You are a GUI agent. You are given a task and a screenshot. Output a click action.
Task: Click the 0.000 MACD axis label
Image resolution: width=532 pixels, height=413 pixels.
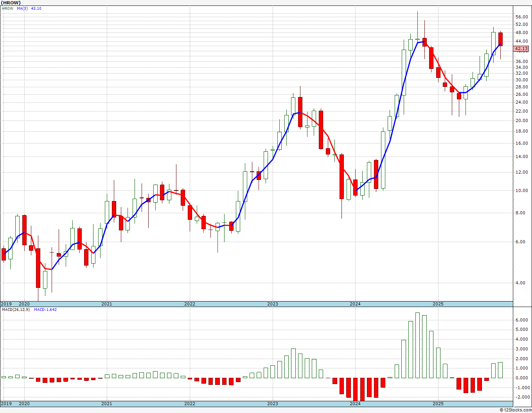[x=522, y=378]
